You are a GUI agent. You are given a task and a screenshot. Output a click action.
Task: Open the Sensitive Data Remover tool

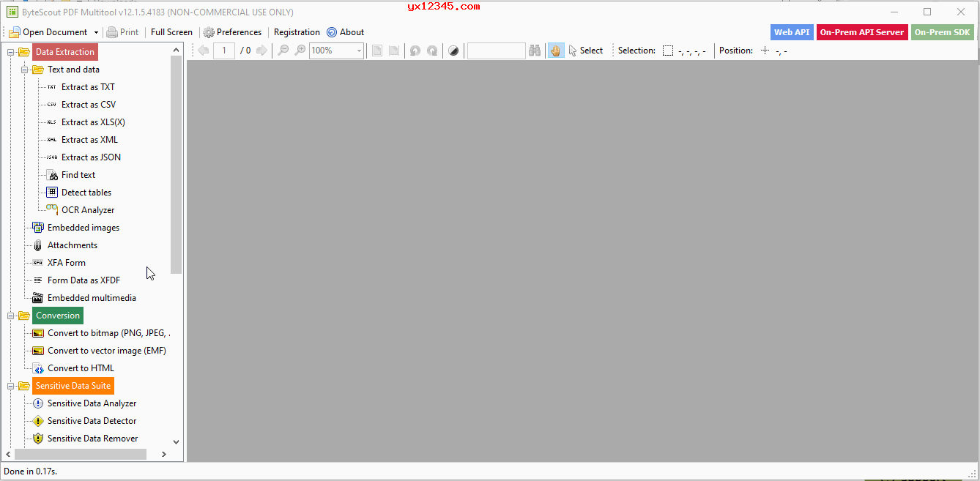(x=92, y=438)
